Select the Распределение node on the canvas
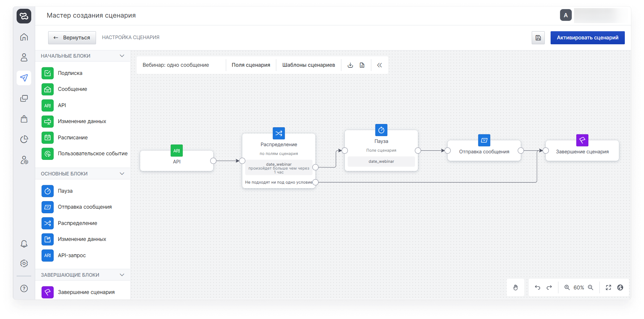Screen dimensions: 644x319 point(279,145)
